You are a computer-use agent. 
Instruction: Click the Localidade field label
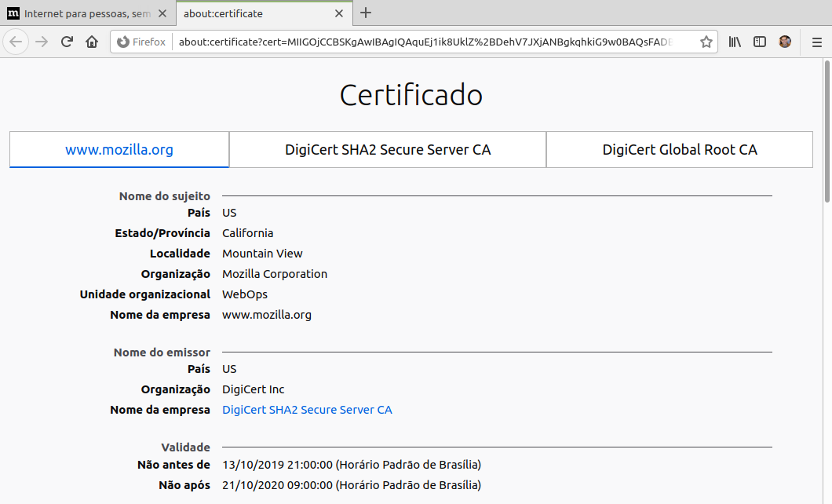180,254
